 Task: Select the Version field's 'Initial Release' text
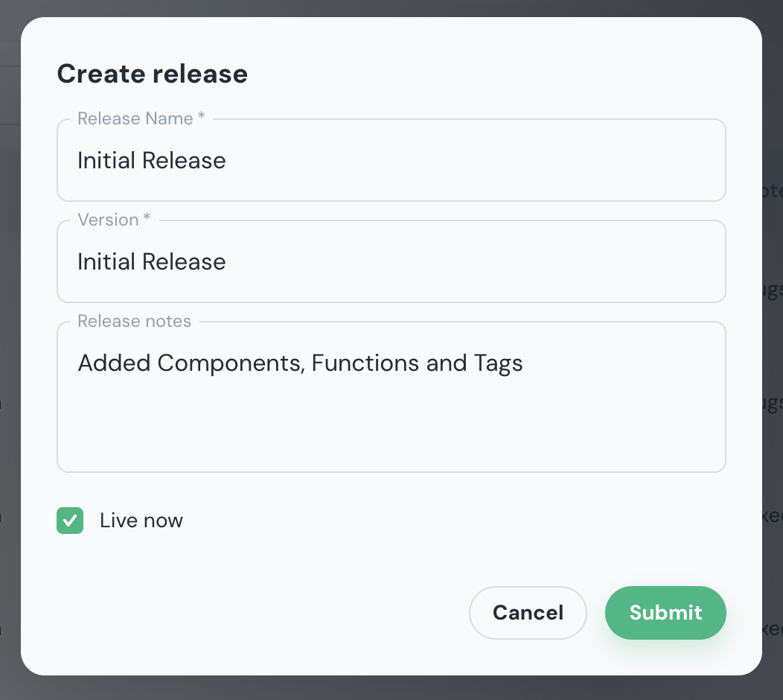[x=151, y=261]
